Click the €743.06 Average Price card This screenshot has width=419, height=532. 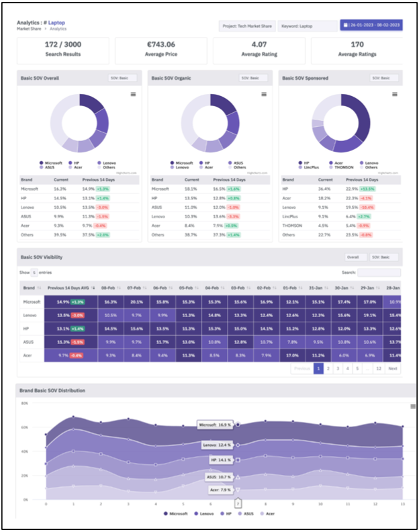pos(161,50)
